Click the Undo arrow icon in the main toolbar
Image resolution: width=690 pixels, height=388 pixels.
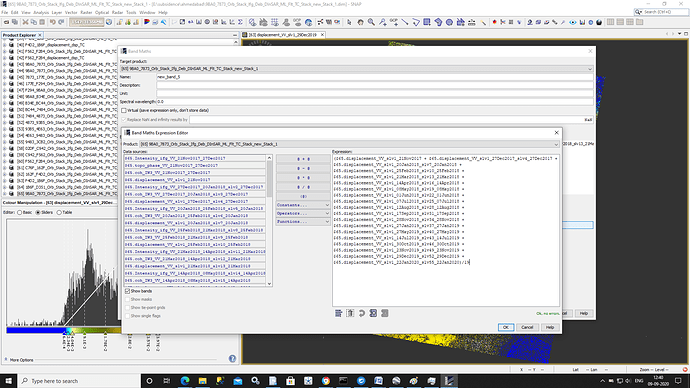point(53,22)
